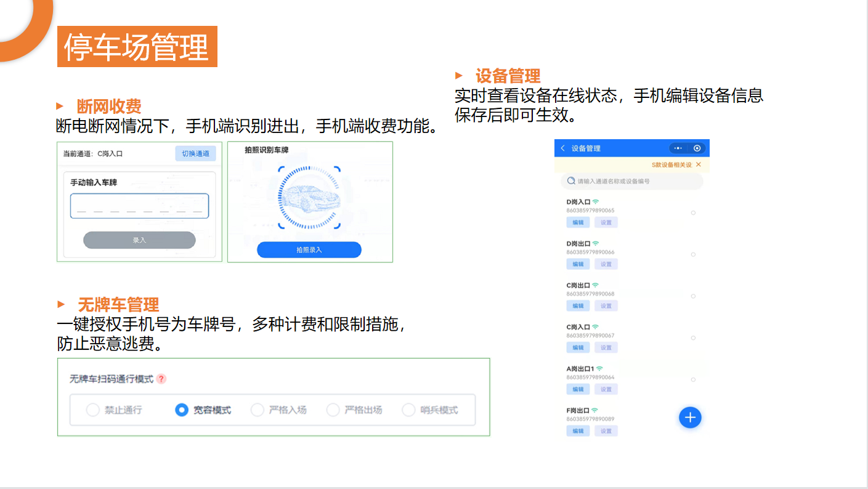Click the magnifier icon in the device search bar
This screenshot has height=489, width=868.
(572, 181)
